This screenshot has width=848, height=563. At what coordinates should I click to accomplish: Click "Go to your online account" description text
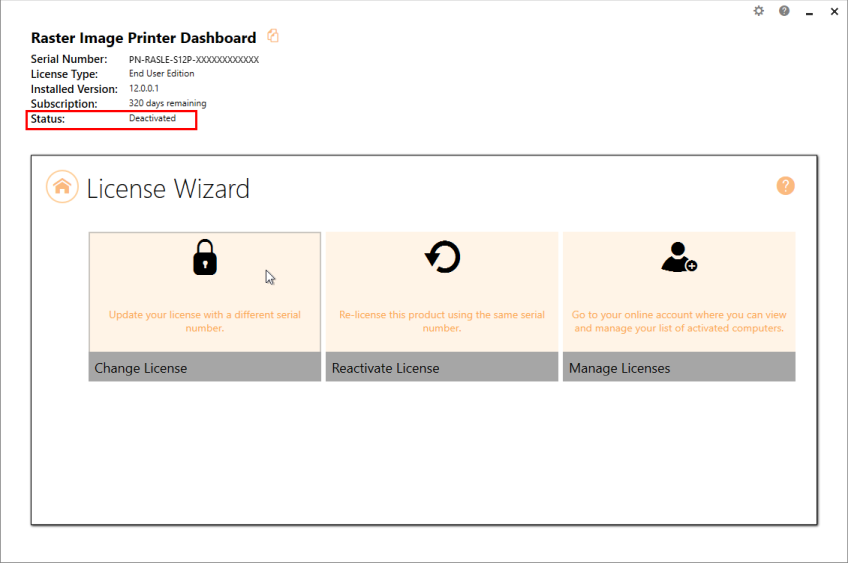pyautogui.click(x=679, y=321)
